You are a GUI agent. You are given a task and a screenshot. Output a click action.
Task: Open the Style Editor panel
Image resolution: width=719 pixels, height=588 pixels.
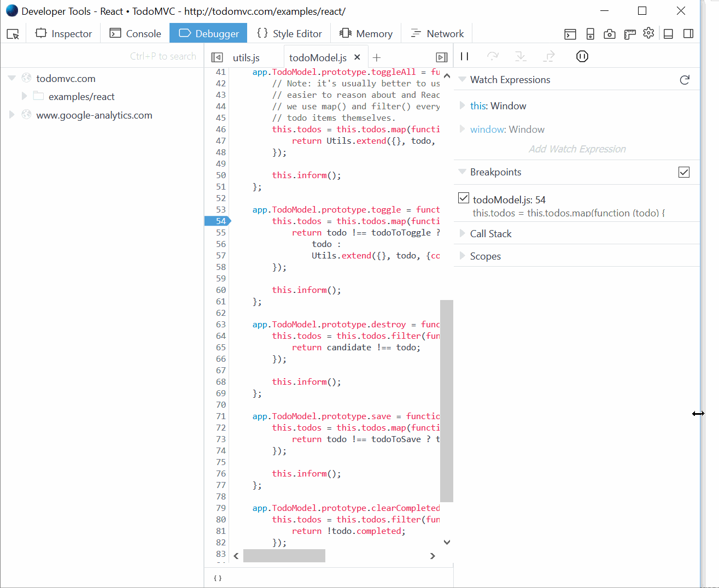point(289,33)
